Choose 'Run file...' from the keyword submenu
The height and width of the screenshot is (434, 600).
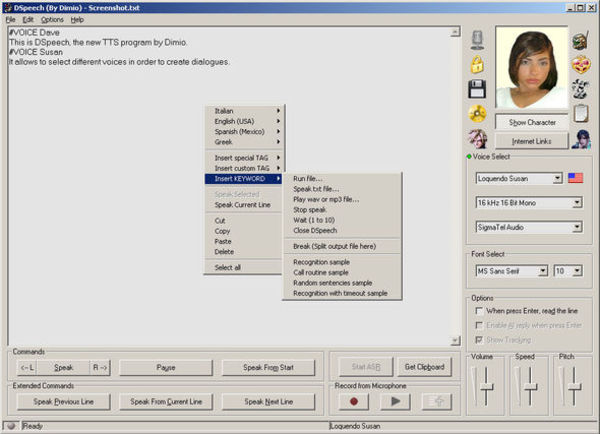[342, 178]
